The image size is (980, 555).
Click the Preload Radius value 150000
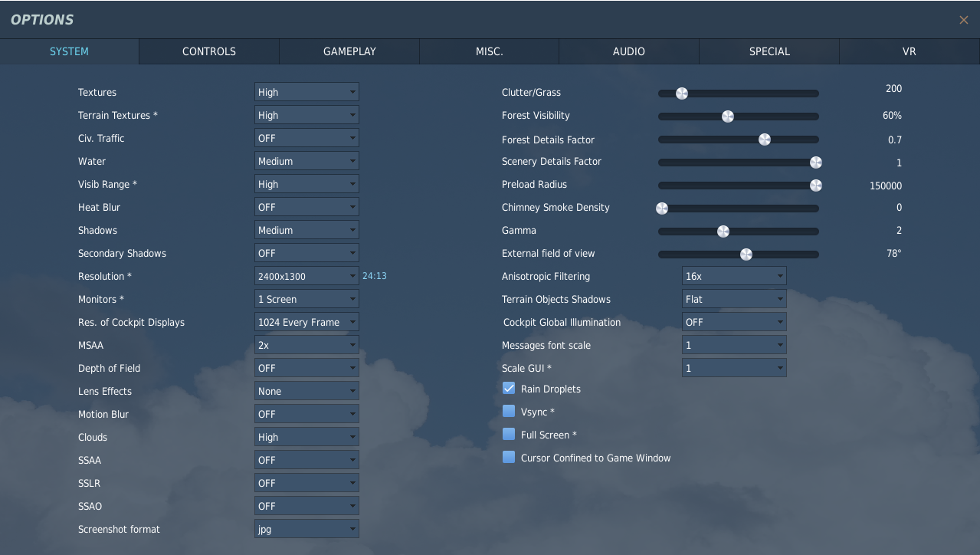[x=886, y=186]
